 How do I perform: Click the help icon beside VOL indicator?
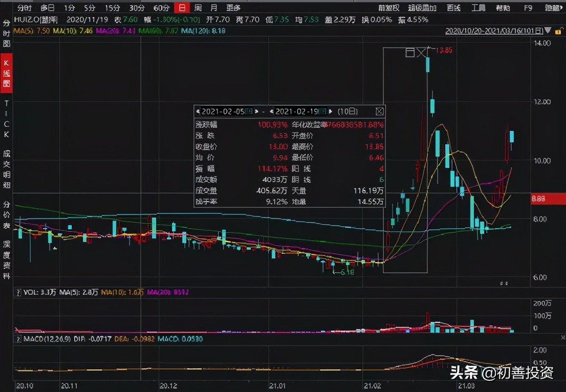[18, 293]
